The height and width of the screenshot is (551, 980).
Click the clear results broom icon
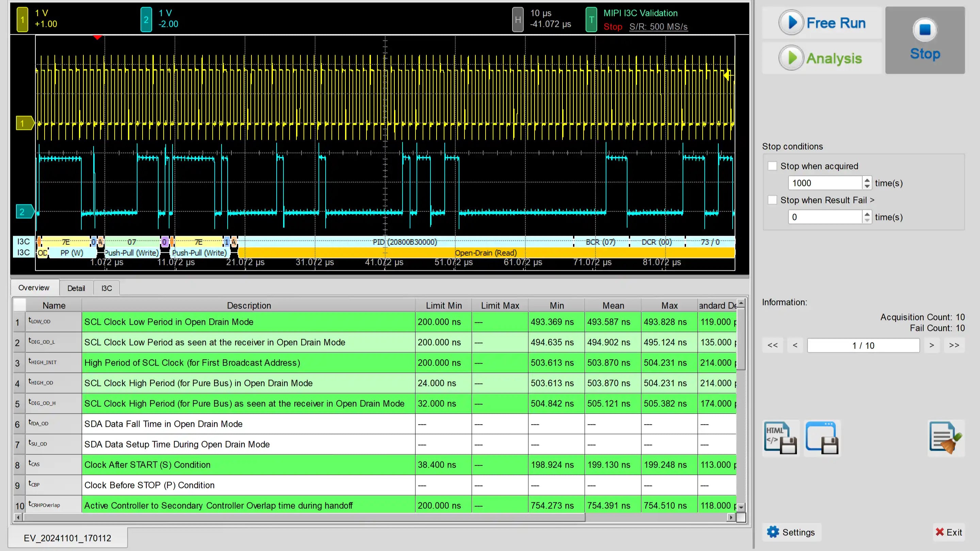tap(946, 438)
